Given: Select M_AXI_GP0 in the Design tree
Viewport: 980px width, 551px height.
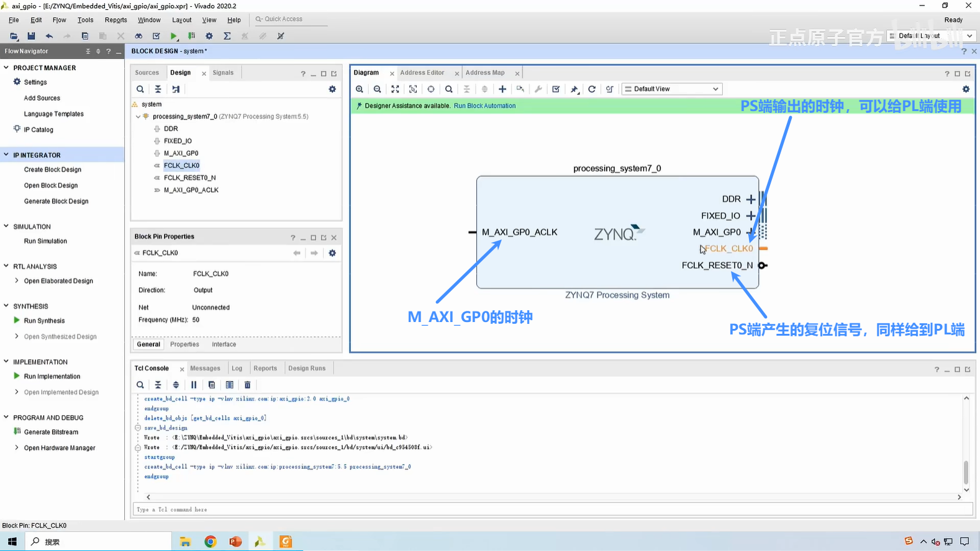Looking at the screenshot, I should tap(181, 153).
